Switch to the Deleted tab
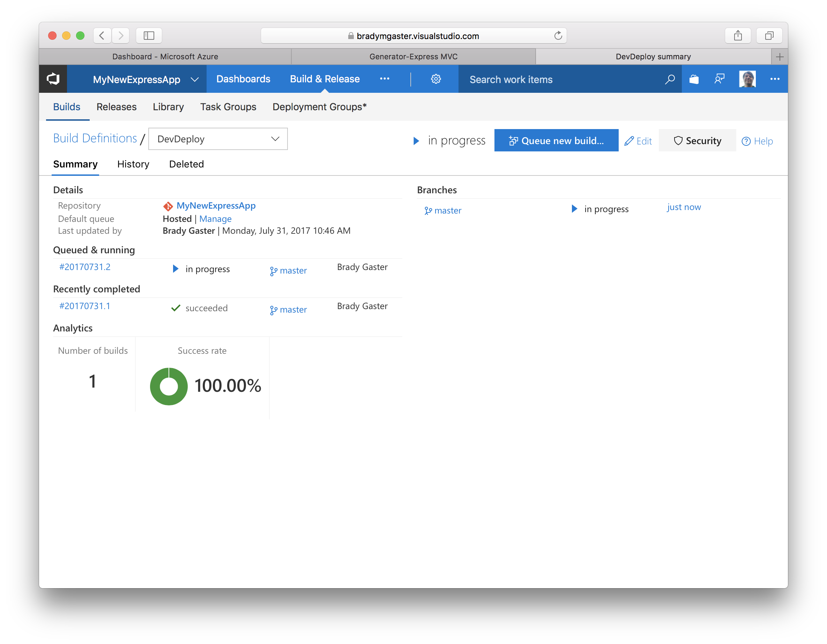 tap(187, 164)
